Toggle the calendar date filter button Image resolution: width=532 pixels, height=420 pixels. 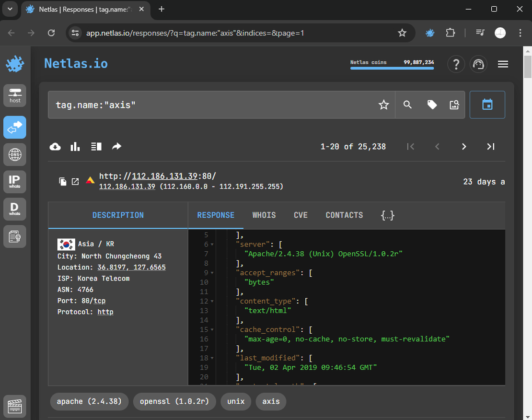tap(487, 105)
